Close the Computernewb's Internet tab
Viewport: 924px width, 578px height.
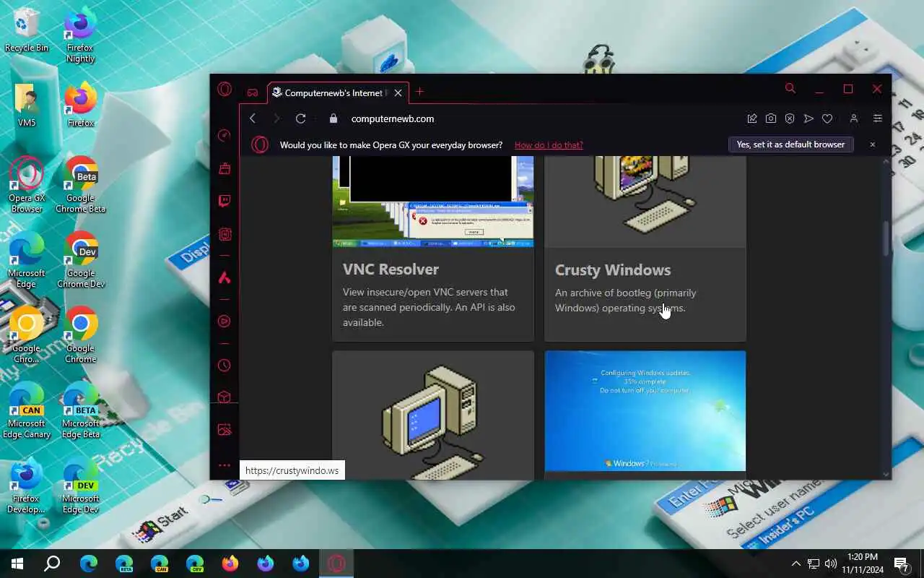pos(398,92)
